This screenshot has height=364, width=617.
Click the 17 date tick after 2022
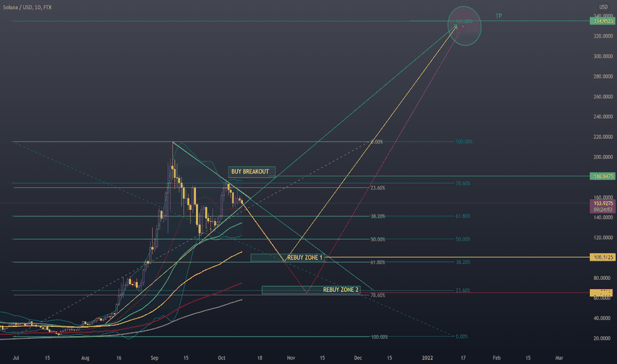463,357
